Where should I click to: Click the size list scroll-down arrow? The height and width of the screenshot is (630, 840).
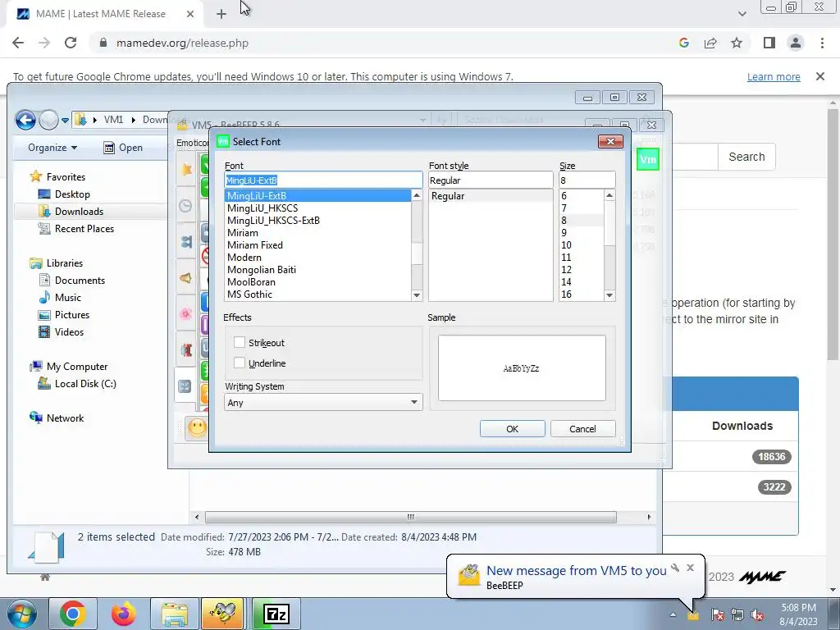pos(609,295)
